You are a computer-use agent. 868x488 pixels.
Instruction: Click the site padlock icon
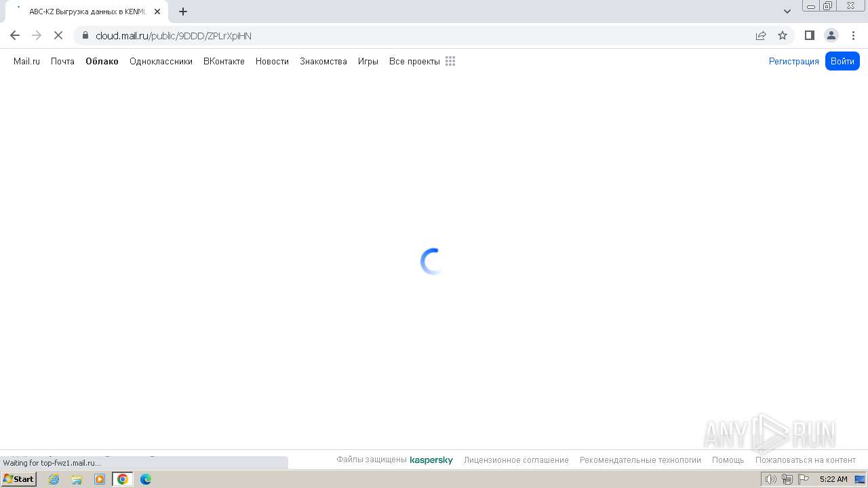[85, 35]
